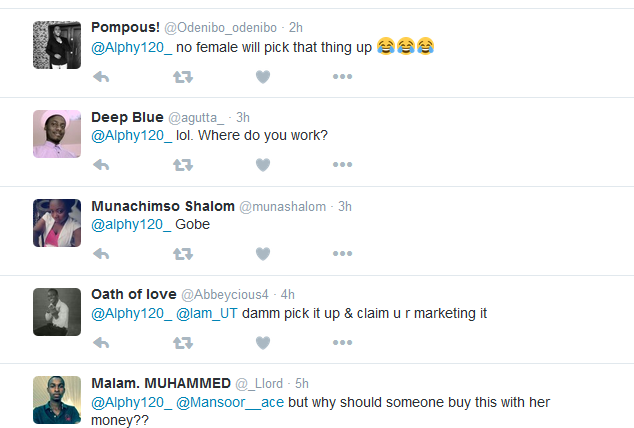Like Munachimso Shalom's tweet
The image size is (634, 428).
pos(263,254)
